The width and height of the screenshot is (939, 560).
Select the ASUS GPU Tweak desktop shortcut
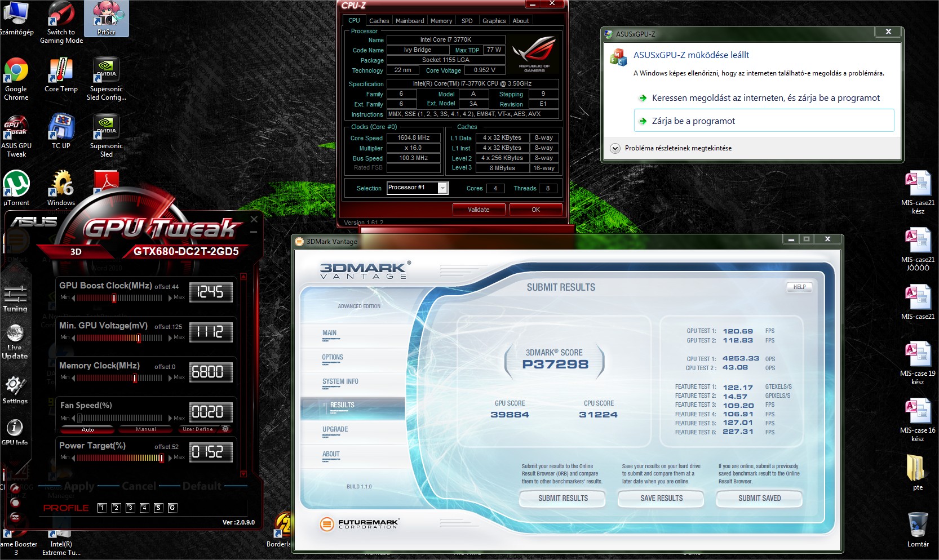16,136
